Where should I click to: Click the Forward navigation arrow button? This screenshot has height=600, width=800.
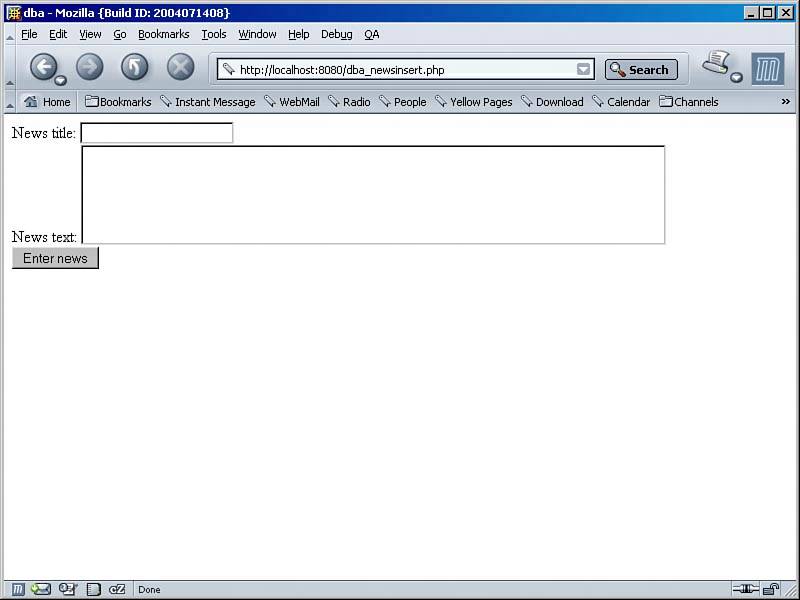(90, 67)
